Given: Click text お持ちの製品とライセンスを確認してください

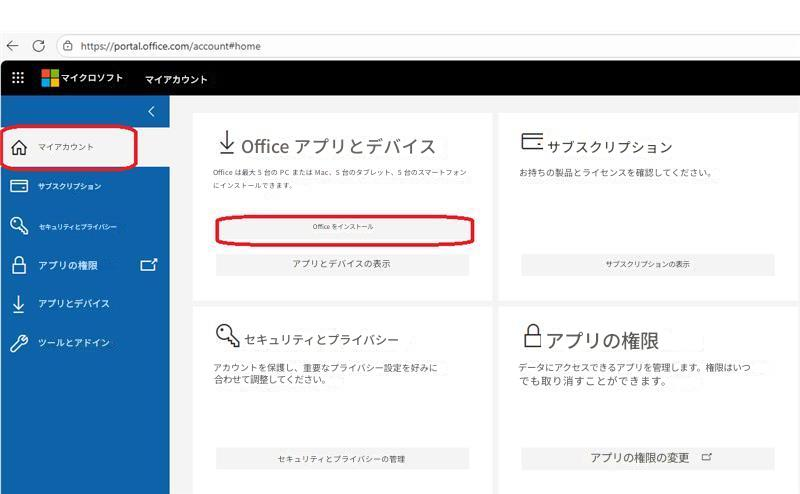Looking at the screenshot, I should tap(615, 172).
